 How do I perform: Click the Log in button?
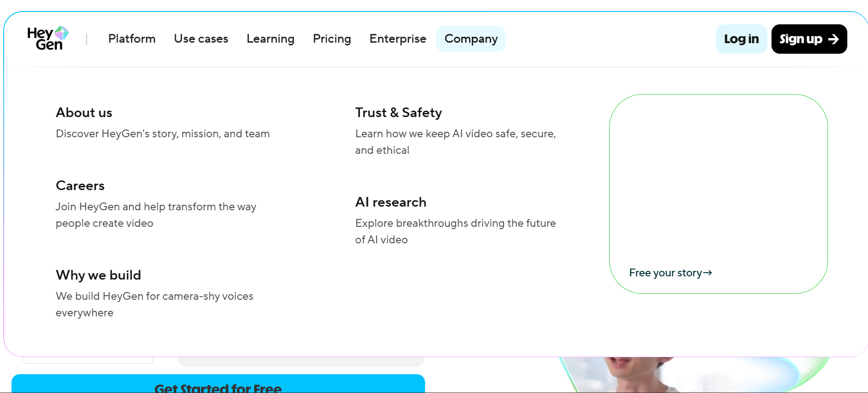coord(741,39)
